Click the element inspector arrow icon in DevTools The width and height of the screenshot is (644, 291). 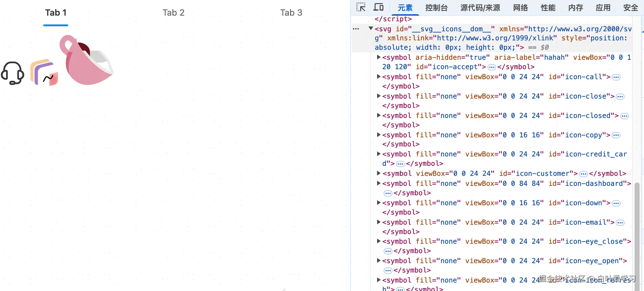click(361, 8)
